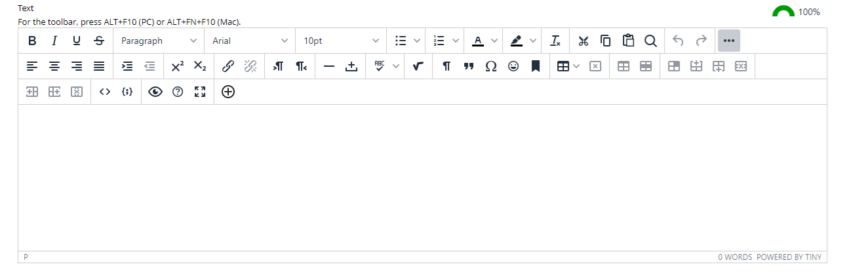Expand numbered list style options arrow

click(456, 41)
